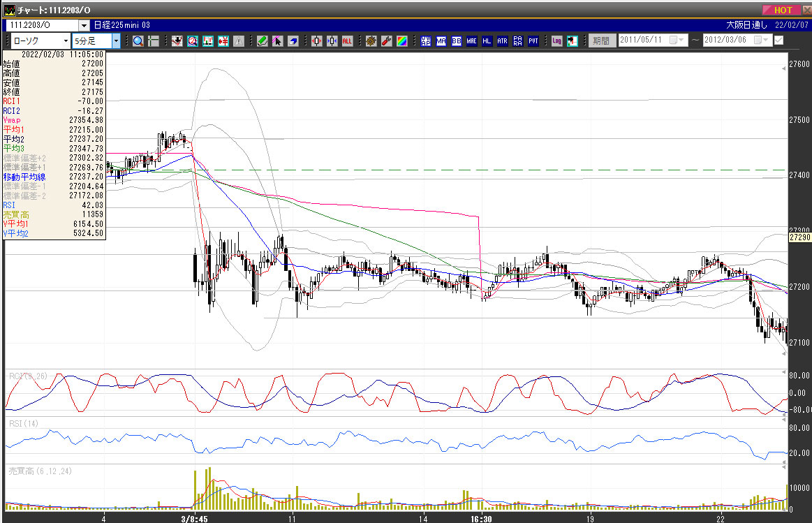The height and width of the screenshot is (523, 812).
Task: Toggle the MA moving average indicator
Action: coord(441,41)
